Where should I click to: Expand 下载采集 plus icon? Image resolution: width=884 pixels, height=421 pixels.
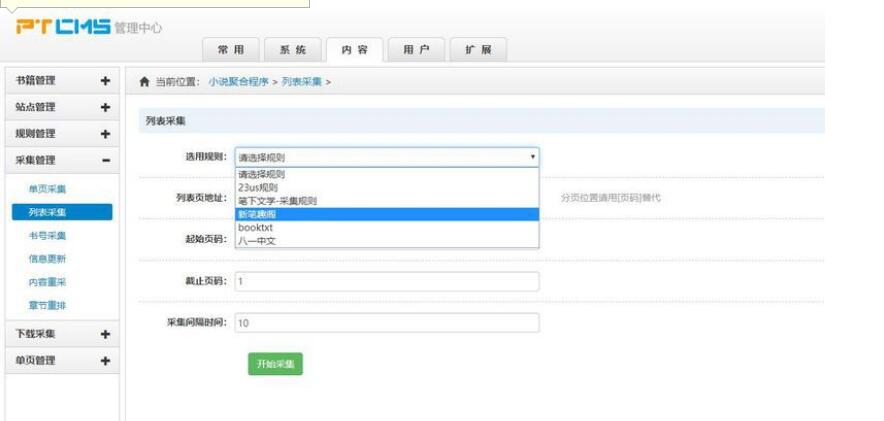(105, 334)
